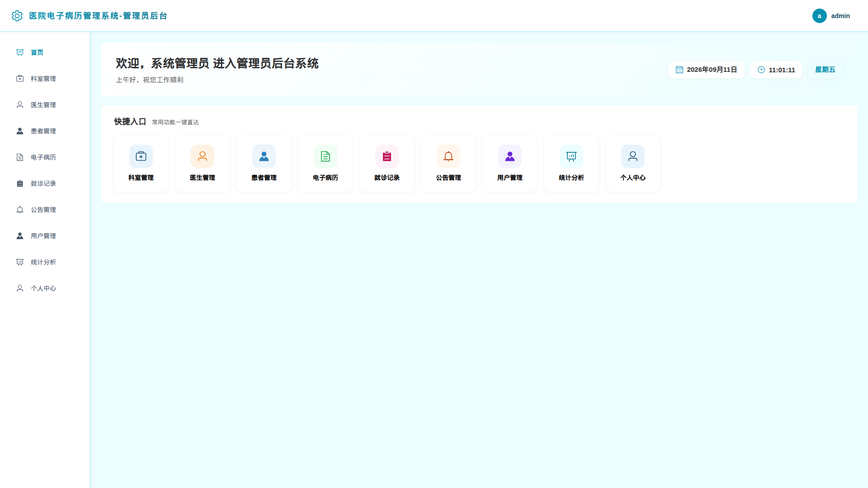Click the system title 医院电子病历管理系统-管理员后台
This screenshot has height=488, width=868.
tap(98, 16)
